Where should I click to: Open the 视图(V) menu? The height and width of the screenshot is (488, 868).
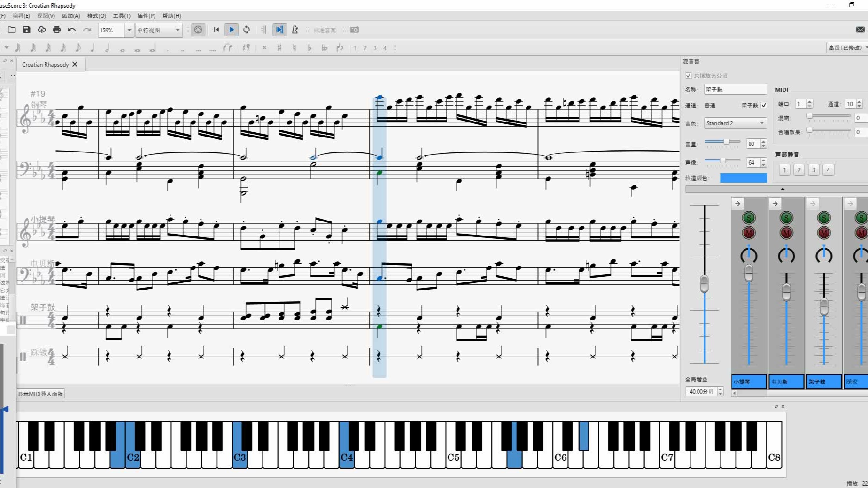pyautogui.click(x=46, y=16)
